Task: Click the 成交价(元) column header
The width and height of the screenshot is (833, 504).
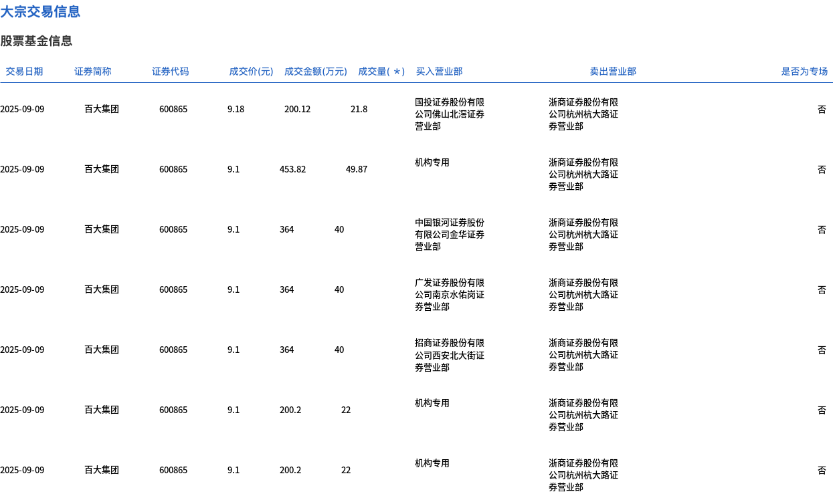Action: [x=251, y=72]
